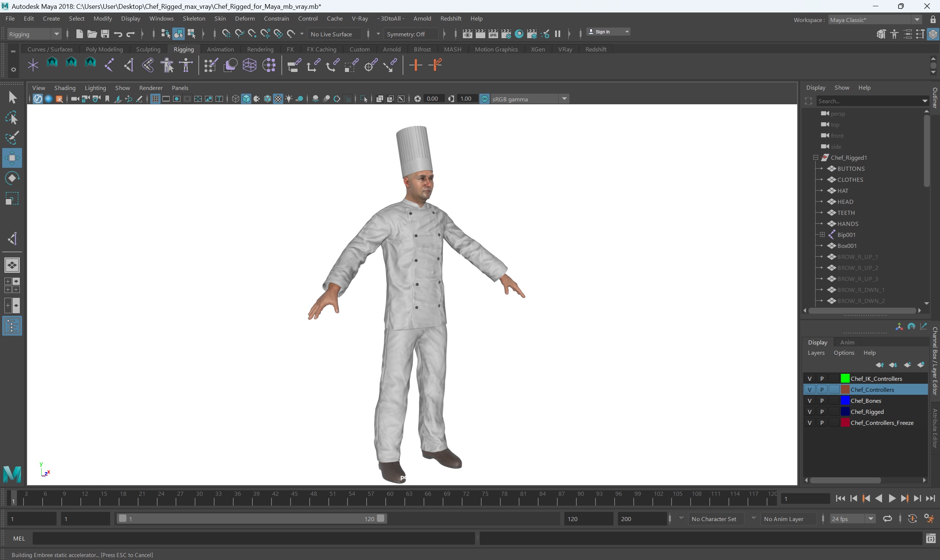This screenshot has height=560, width=940.
Task: Open the No Anim Layer dropdown arrow
Action: [x=754, y=518]
